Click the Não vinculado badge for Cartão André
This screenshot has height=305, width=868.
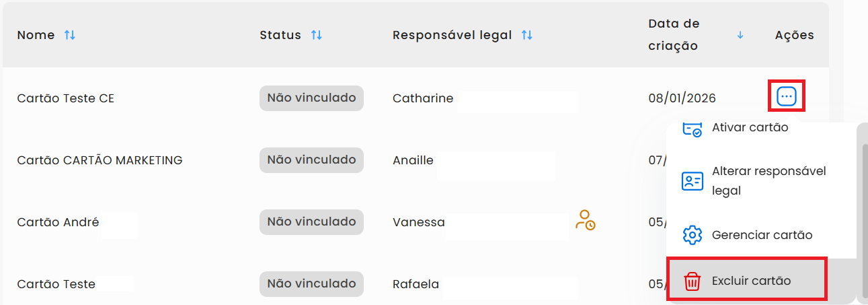tap(311, 222)
